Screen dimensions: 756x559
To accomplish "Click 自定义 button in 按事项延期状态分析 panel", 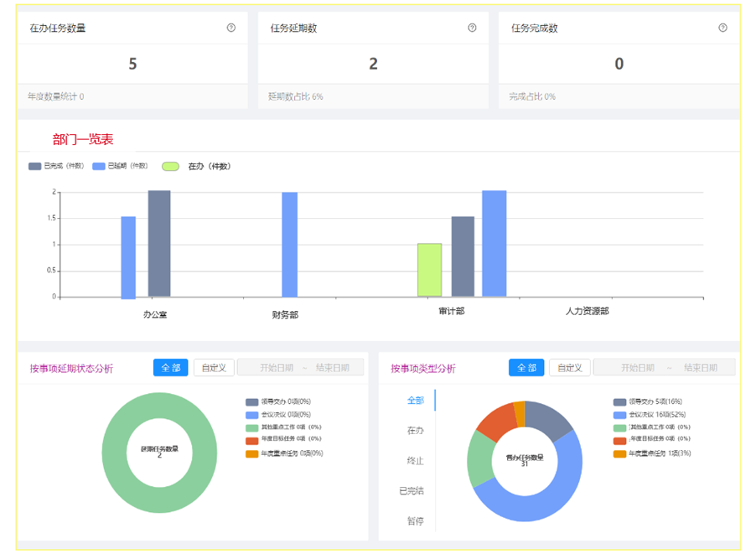I will tap(214, 368).
